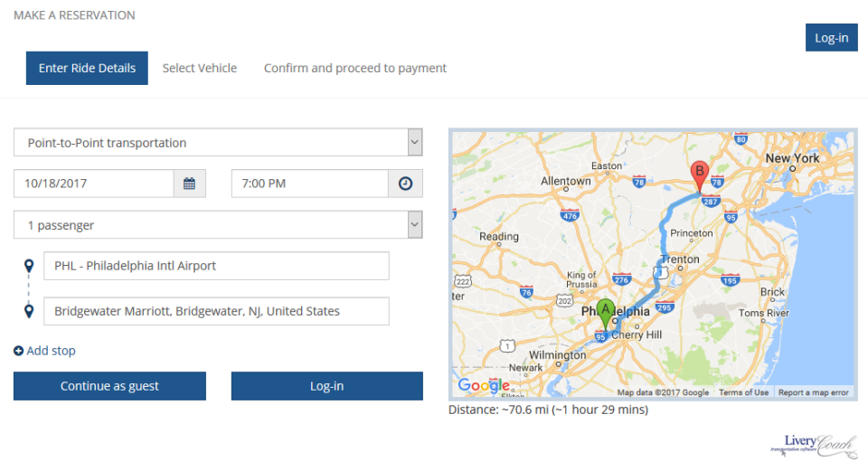Click the pickup location pin icon

click(x=29, y=267)
